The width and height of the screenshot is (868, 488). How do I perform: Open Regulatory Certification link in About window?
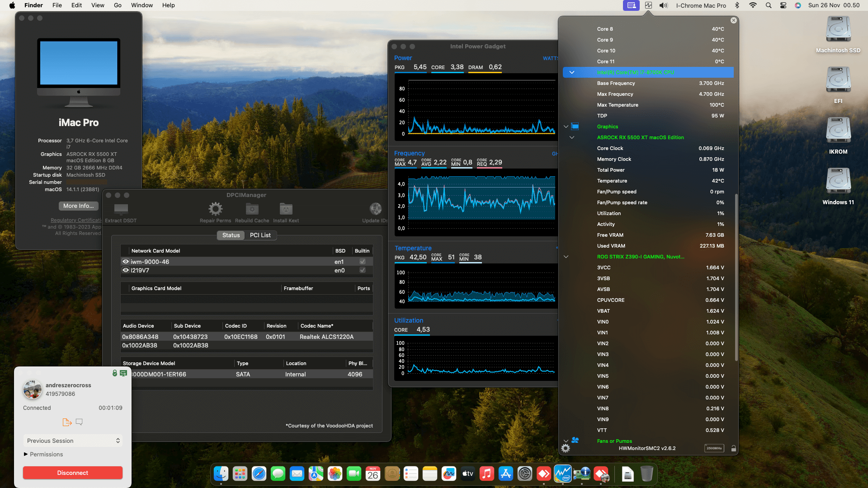click(76, 220)
